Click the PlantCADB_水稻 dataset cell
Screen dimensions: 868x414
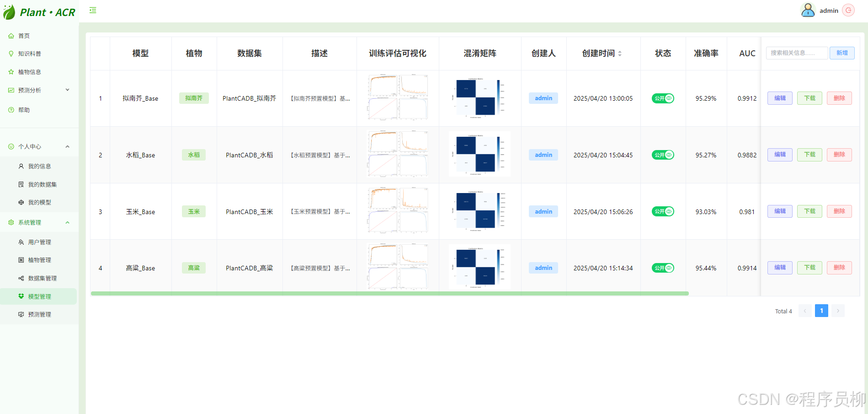pyautogui.click(x=250, y=155)
